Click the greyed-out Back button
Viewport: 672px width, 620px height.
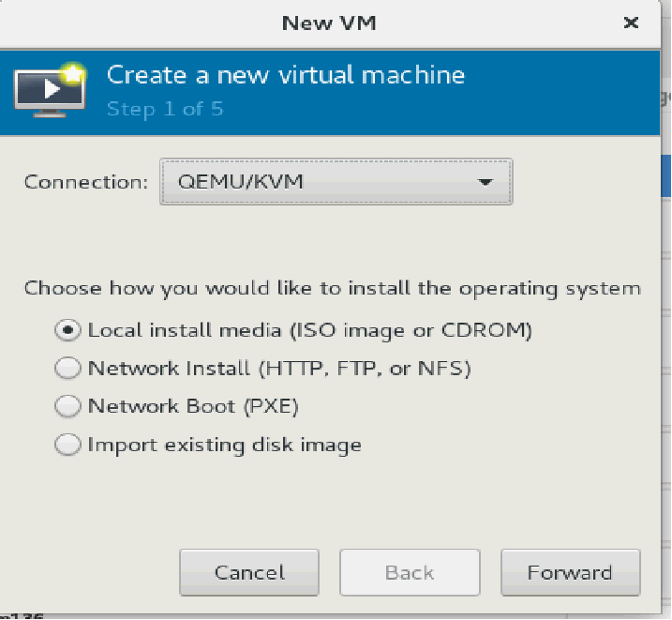[410, 572]
